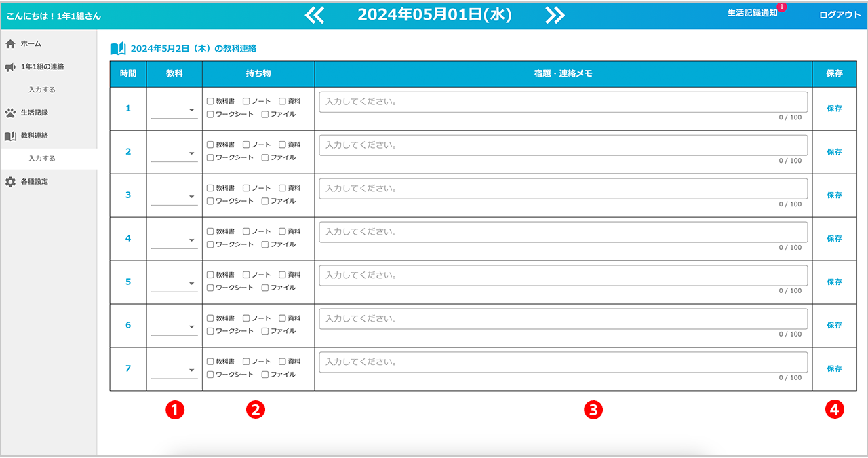Tick ファイル checkbox for period 7
The image size is (868, 458).
[265, 375]
